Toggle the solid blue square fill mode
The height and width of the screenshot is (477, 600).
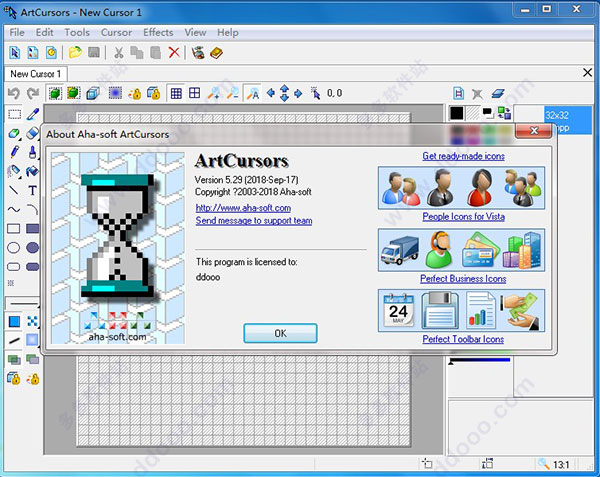click(x=14, y=321)
